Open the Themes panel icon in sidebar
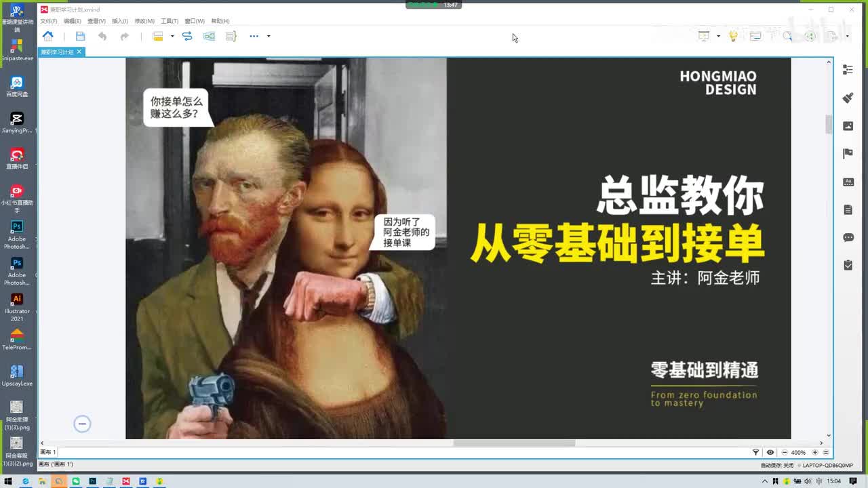This screenshot has height=488, width=868. click(848, 182)
